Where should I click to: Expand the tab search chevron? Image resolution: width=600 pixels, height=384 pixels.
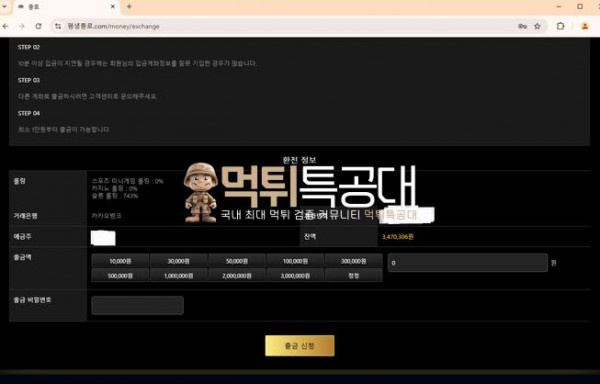[x=4, y=7]
